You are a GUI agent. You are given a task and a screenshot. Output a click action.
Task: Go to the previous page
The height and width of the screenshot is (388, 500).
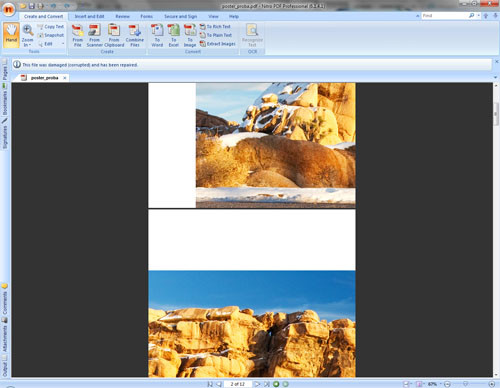point(218,384)
